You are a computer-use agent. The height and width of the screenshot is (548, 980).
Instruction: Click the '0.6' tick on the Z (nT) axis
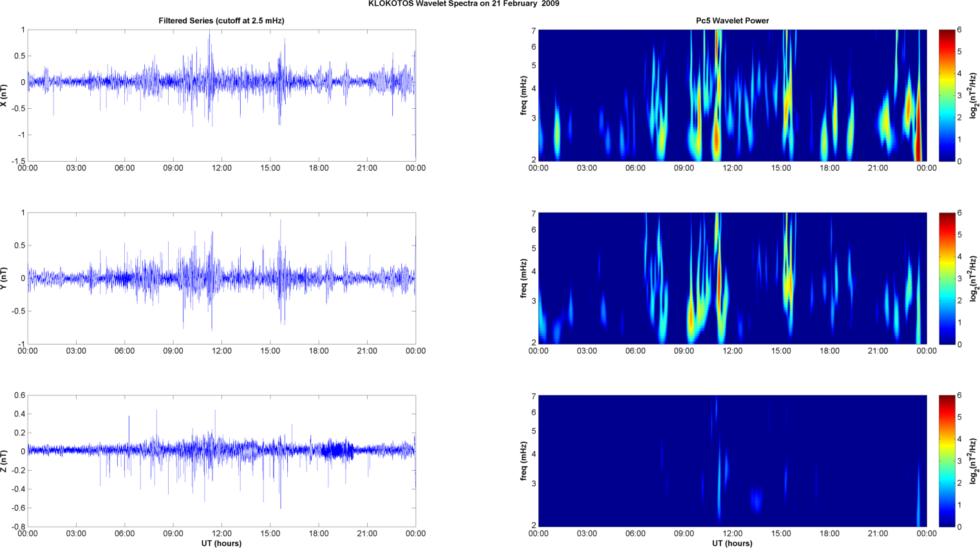click(x=20, y=395)
